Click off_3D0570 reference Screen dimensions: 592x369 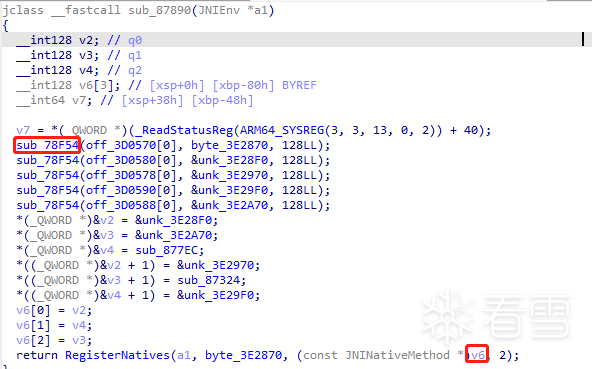(x=121, y=145)
